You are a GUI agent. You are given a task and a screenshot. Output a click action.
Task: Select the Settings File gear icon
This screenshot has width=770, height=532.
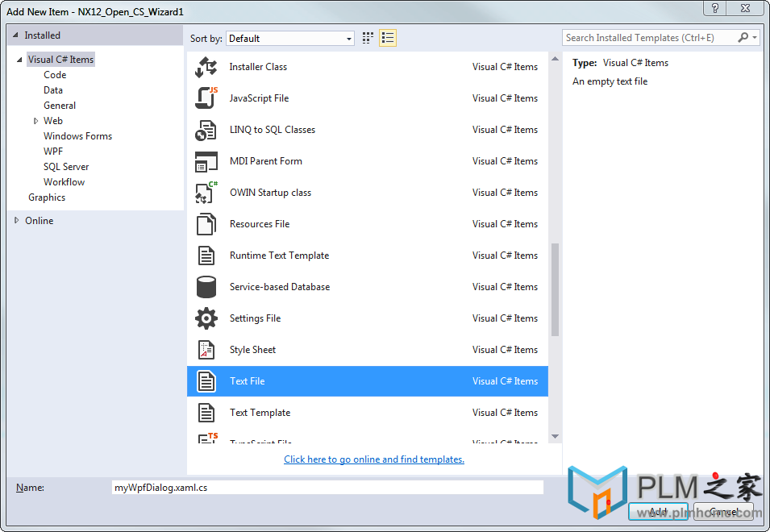[x=206, y=318]
